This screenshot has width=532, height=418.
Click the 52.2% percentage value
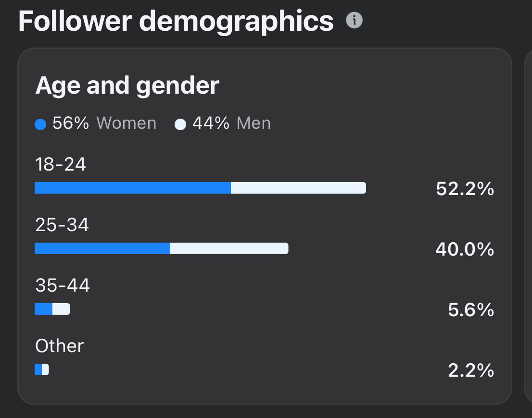click(x=465, y=189)
